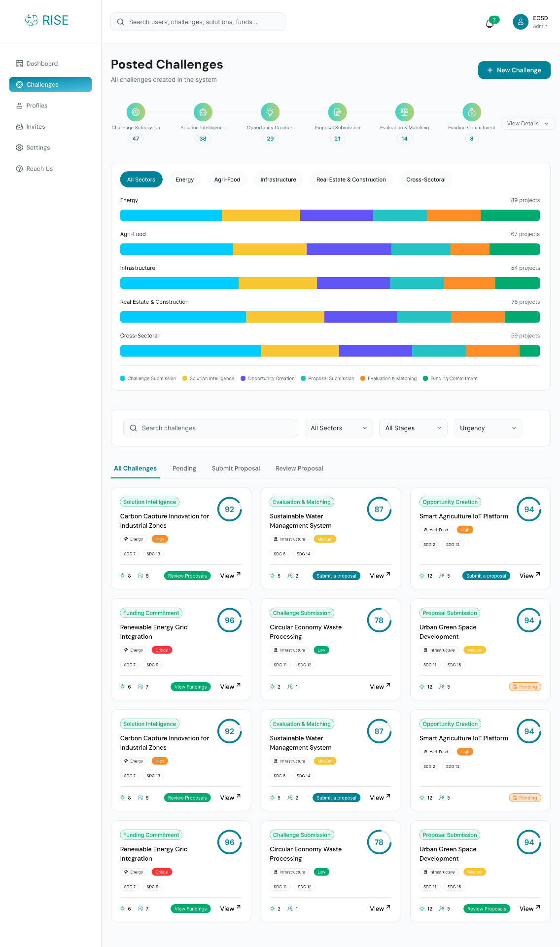Image resolution: width=560 pixels, height=947 pixels.
Task: Click the EOSD admin profile avatar
Action: point(521,22)
